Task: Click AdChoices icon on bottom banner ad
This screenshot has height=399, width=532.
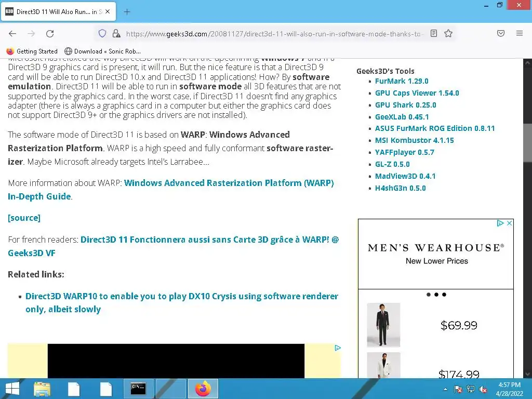Action: [x=338, y=348]
